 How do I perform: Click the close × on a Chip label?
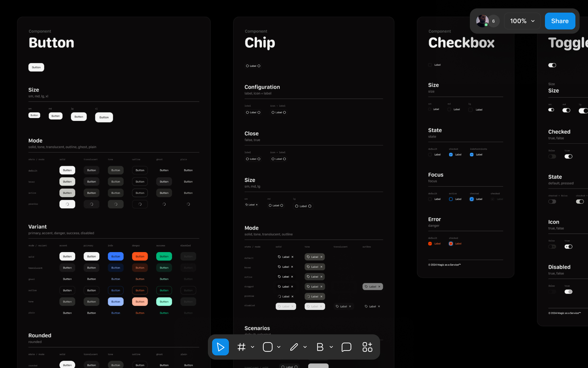(x=291, y=257)
